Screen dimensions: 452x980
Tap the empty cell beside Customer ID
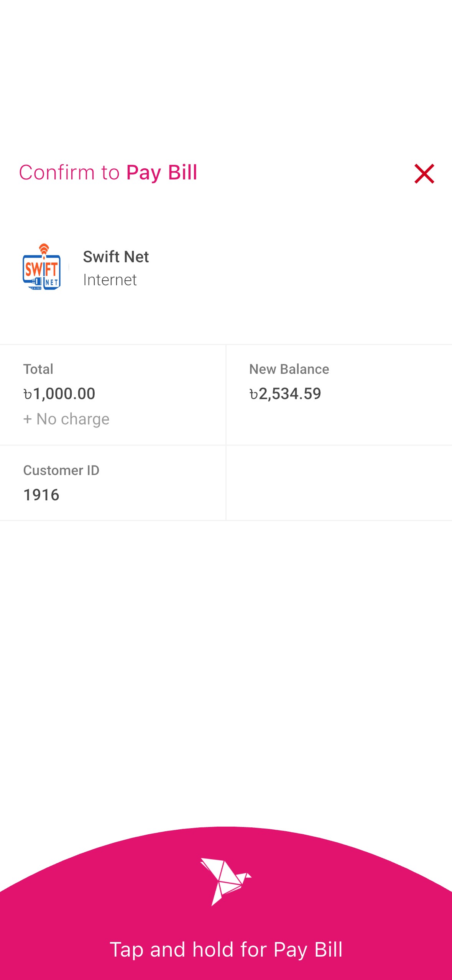pyautogui.click(x=339, y=483)
